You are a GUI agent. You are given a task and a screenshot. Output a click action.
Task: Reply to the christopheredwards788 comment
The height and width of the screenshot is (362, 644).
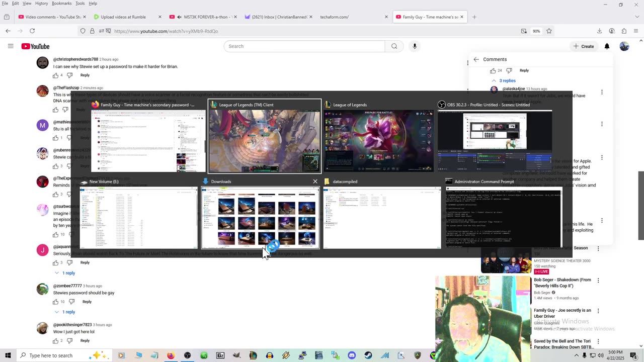point(85,75)
